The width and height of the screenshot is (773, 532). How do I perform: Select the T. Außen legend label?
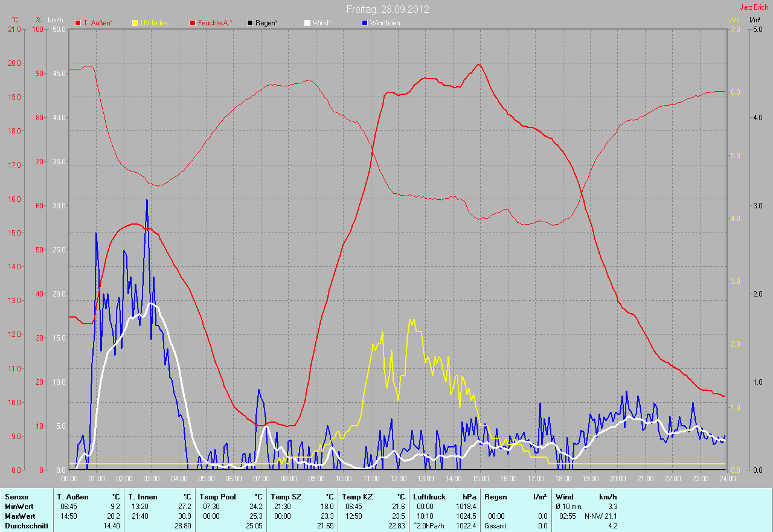(98, 23)
